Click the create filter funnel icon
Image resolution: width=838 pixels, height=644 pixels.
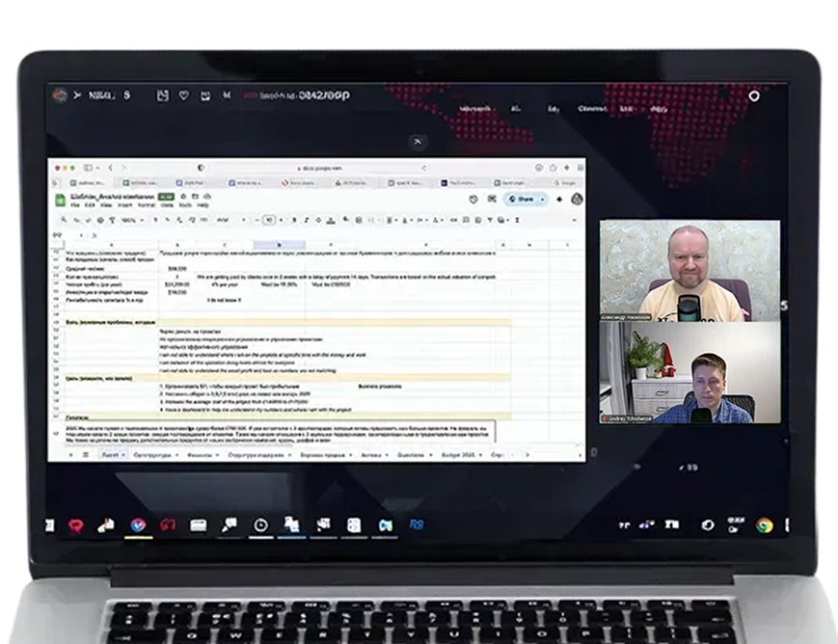pos(490,220)
